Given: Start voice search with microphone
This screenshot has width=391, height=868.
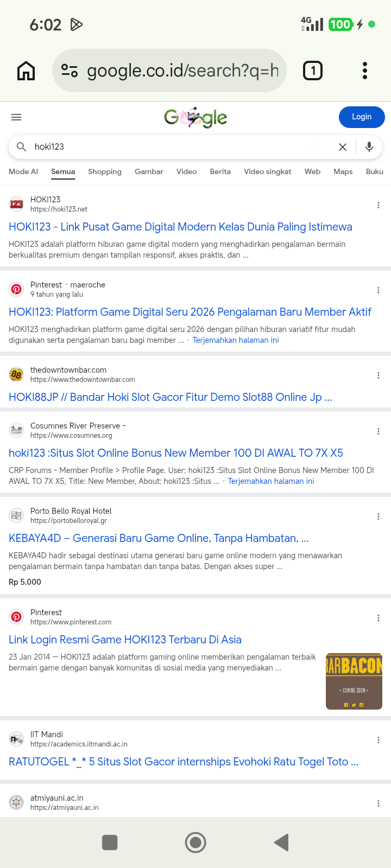Looking at the screenshot, I should 369,147.
